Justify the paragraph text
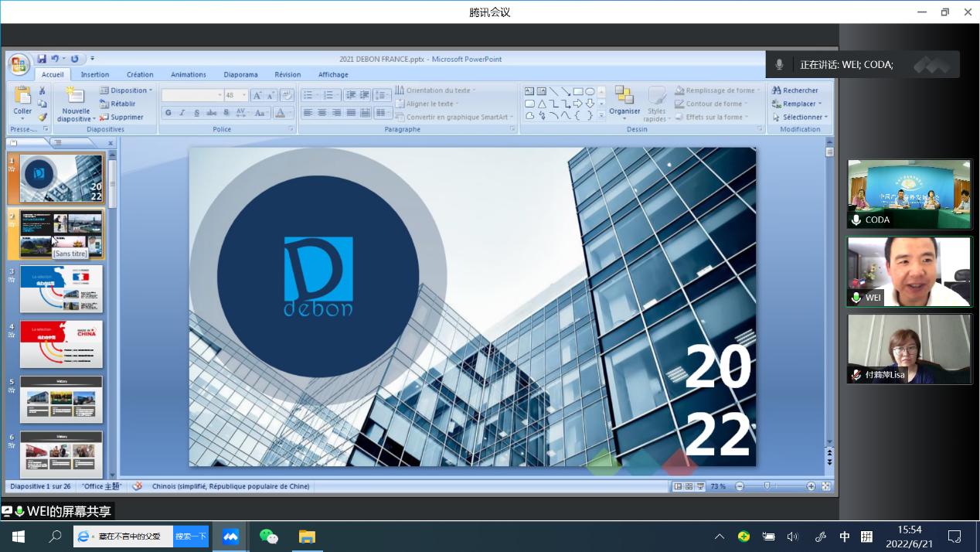Screen dimensions: 980x552 pyautogui.click(x=351, y=113)
